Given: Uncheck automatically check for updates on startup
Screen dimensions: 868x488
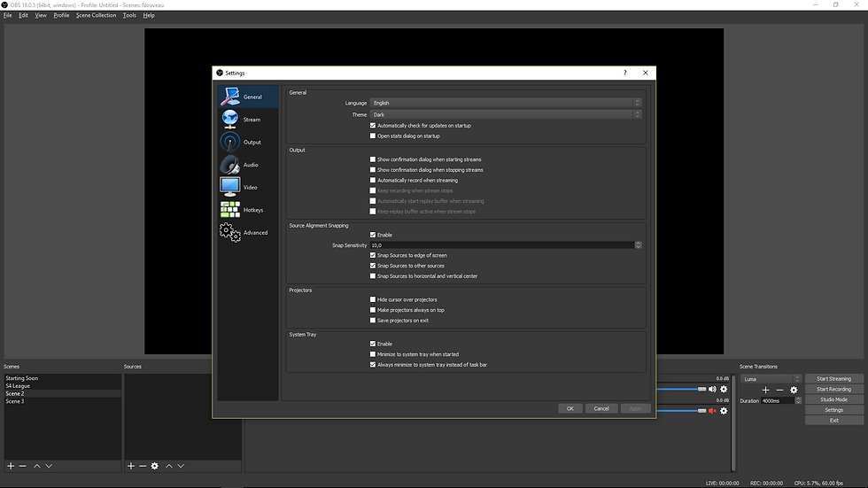Looking at the screenshot, I should [373, 126].
